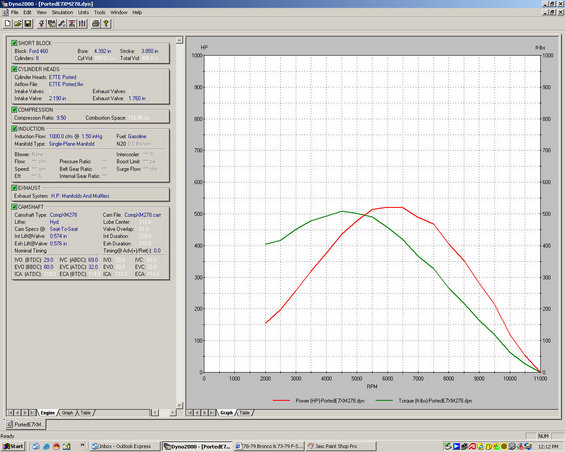Change Manifold Type Single-Plane Manifold
This screenshot has width=565, height=452.
tap(72, 144)
